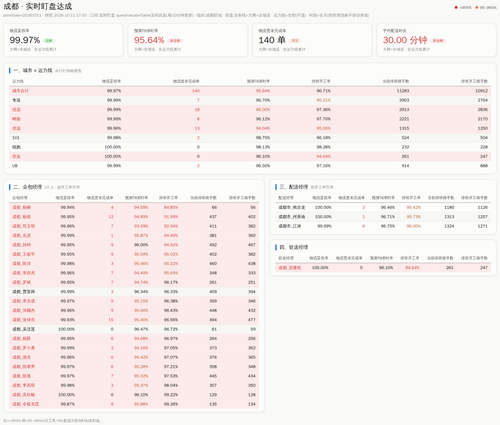Screen dimensions: 500x425
Task: Click the 运力线 column header in city table
Action: point(18,81)
